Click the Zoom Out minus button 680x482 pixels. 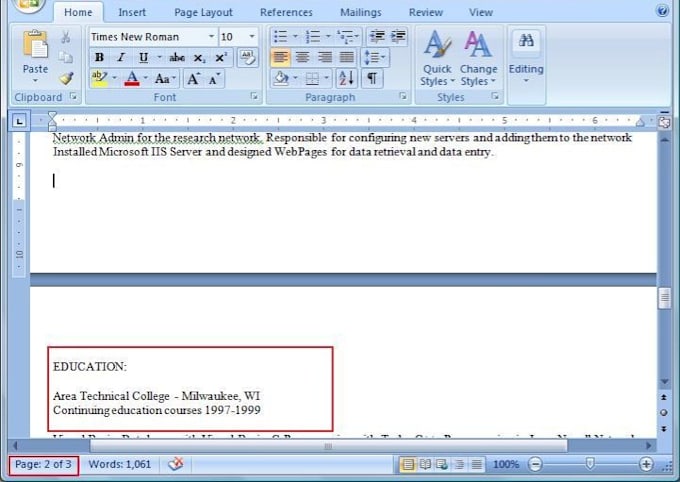click(535, 465)
